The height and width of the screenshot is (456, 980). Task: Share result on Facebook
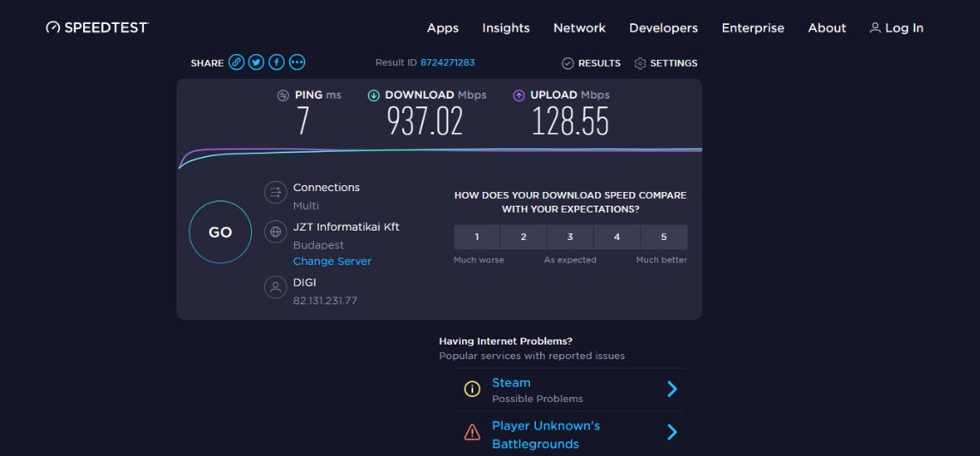point(277,63)
